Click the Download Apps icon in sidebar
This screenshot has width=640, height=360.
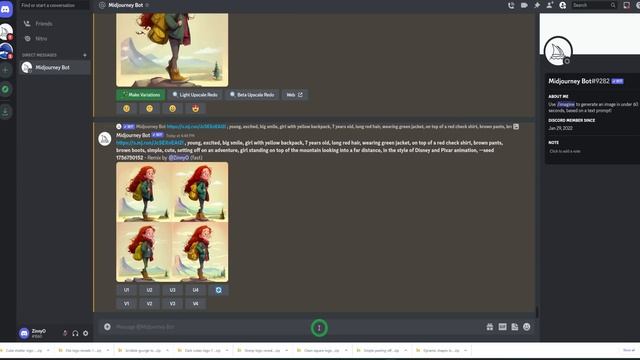[x=6, y=112]
